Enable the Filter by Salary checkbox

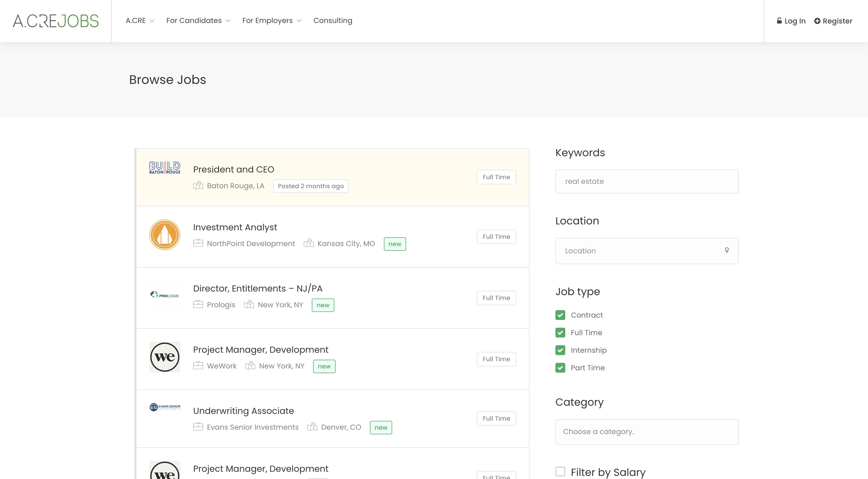point(560,472)
